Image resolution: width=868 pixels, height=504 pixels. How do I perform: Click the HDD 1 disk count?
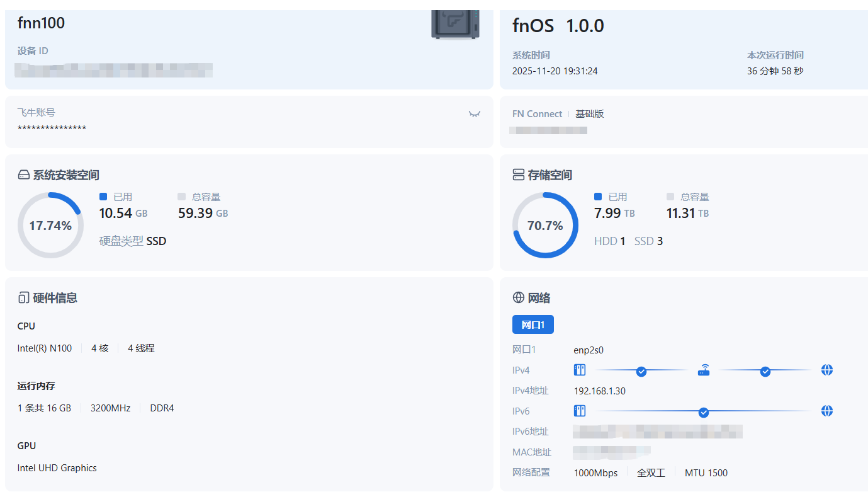[x=610, y=241]
